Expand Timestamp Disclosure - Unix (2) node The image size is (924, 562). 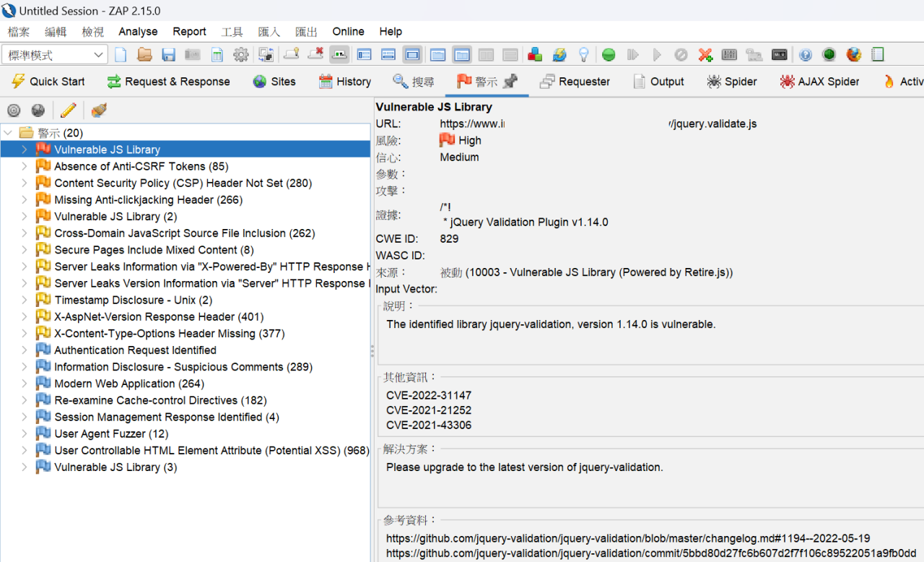tap(24, 300)
